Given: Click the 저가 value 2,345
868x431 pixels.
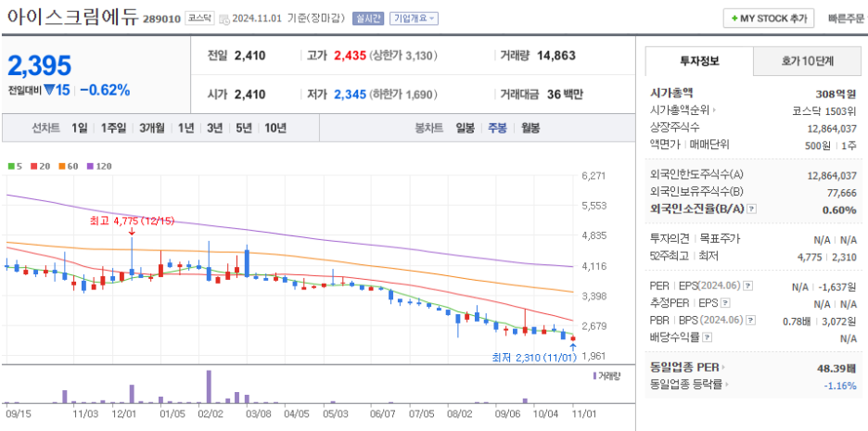Looking at the screenshot, I should pos(350,95).
